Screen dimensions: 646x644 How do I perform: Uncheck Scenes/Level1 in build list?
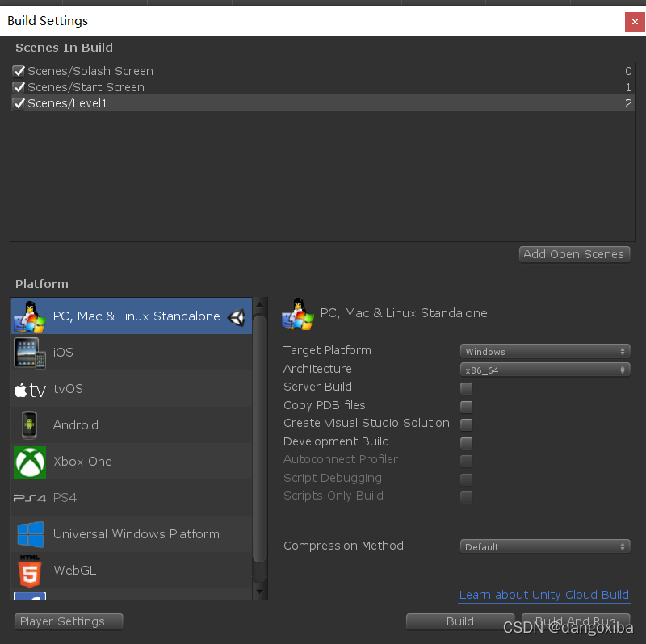coord(19,103)
